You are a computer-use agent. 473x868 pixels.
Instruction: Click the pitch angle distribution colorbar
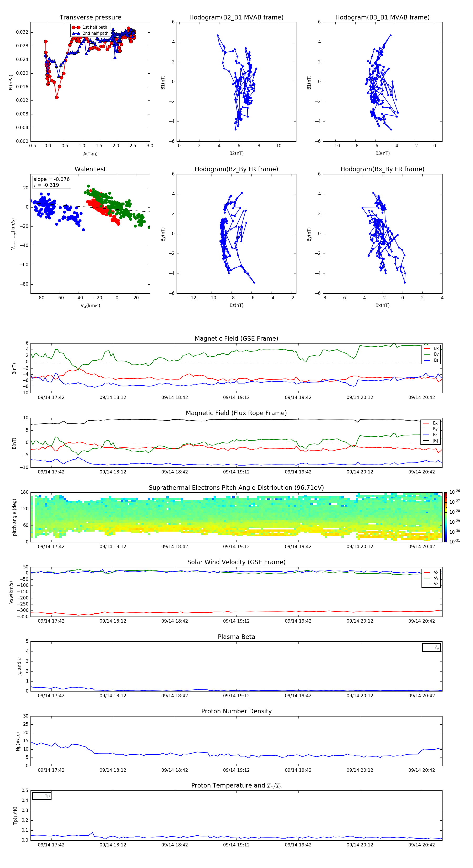click(x=446, y=517)
